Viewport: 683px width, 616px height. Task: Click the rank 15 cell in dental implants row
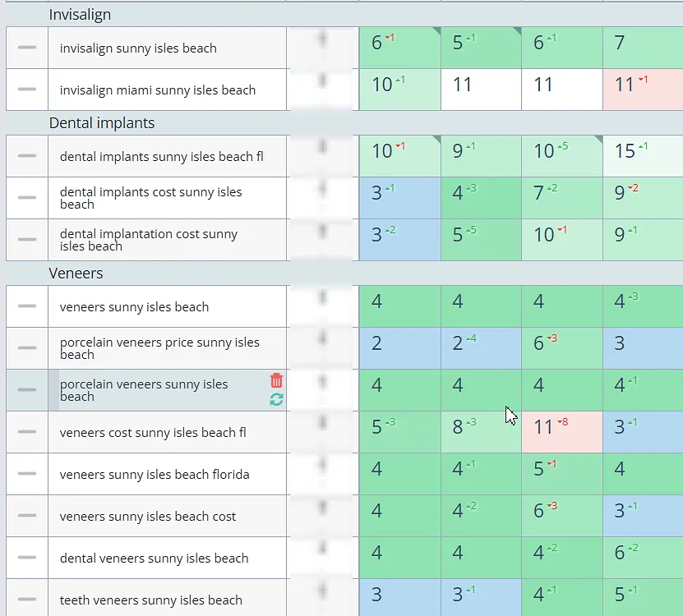[x=642, y=156]
